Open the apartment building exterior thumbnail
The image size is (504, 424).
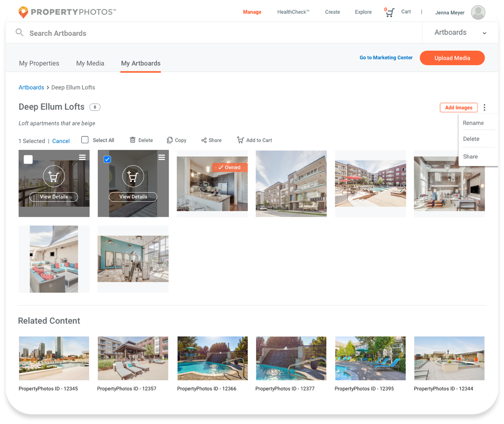(291, 184)
